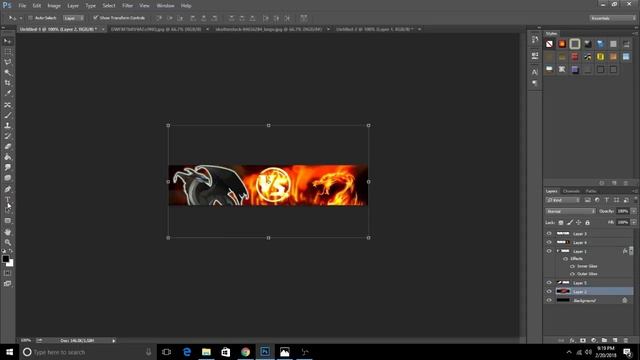640x360 pixels.
Task: Select the Paint Bucket tool
Action: point(7,157)
